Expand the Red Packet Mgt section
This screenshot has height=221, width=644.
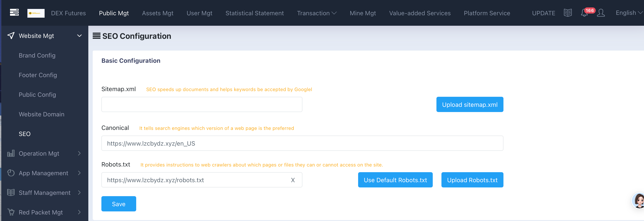tap(79, 212)
